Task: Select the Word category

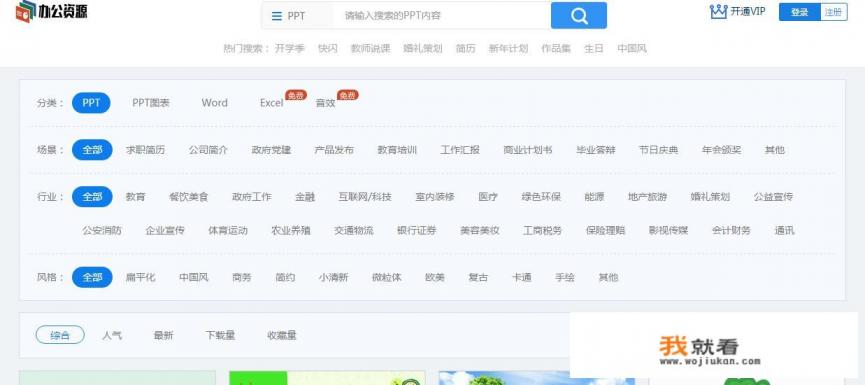Action: click(215, 103)
